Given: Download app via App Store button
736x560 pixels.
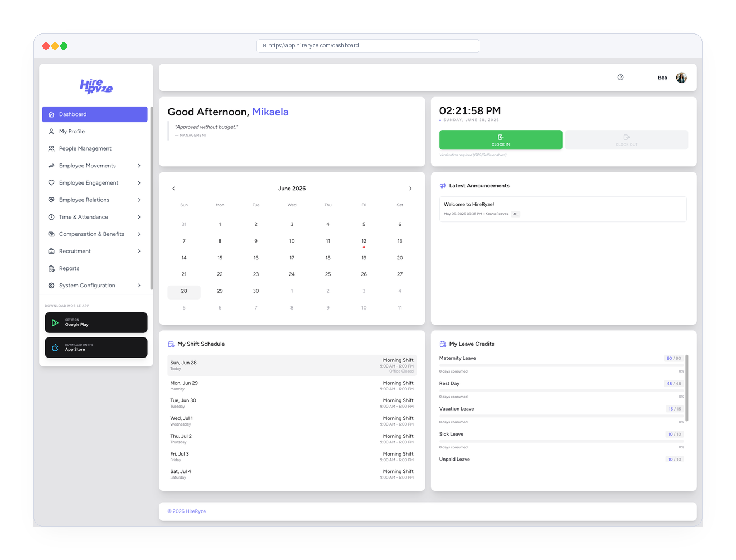Looking at the screenshot, I should [96, 347].
